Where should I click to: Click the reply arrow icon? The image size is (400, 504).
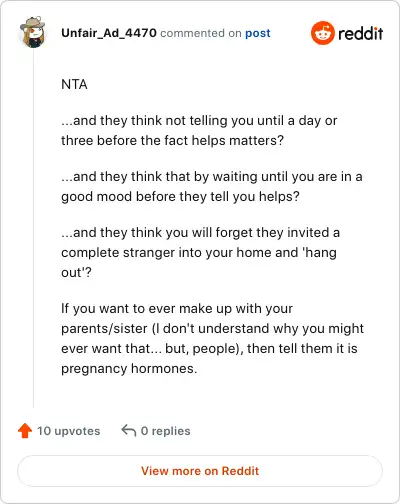pos(129,430)
